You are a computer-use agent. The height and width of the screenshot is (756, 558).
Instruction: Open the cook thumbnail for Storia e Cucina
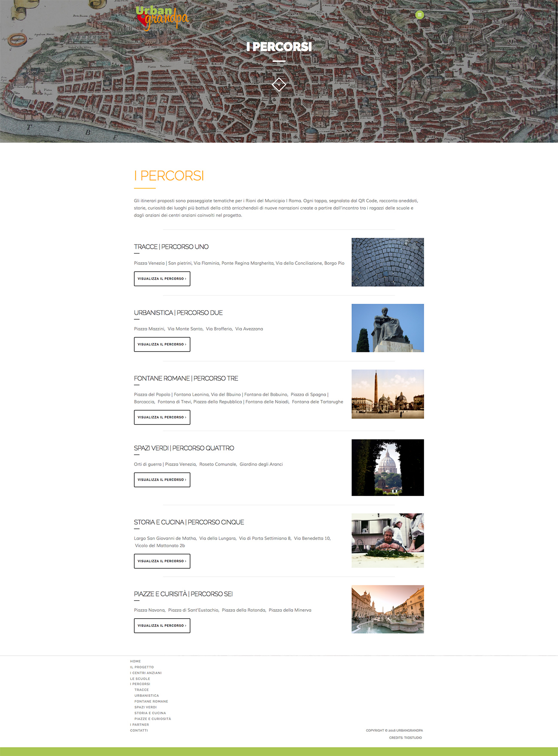click(x=388, y=541)
